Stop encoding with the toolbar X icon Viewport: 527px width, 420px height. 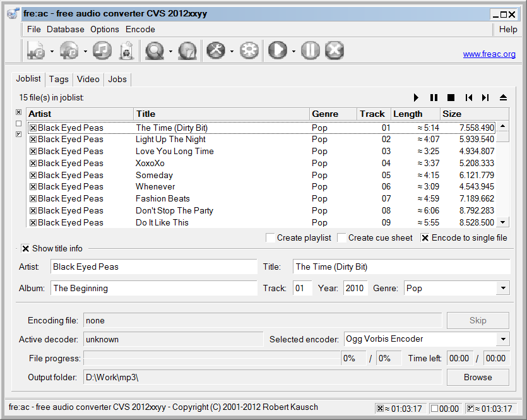(x=335, y=51)
